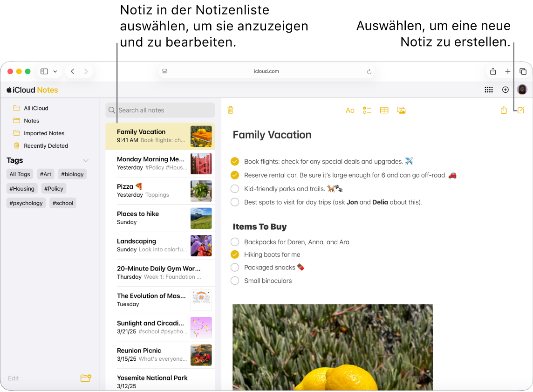Screen dimensions: 533x392
Task: Compose a new note
Action: 520,110
